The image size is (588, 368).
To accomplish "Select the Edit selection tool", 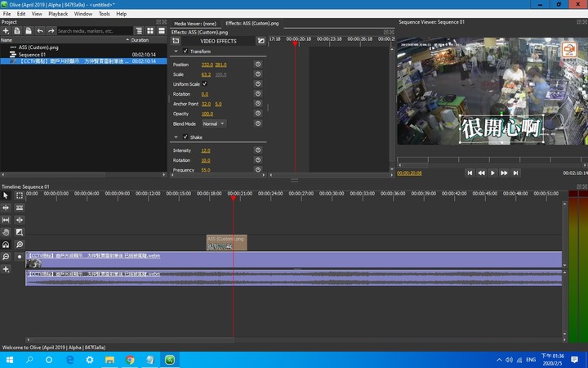I will pyautogui.click(x=20, y=195).
